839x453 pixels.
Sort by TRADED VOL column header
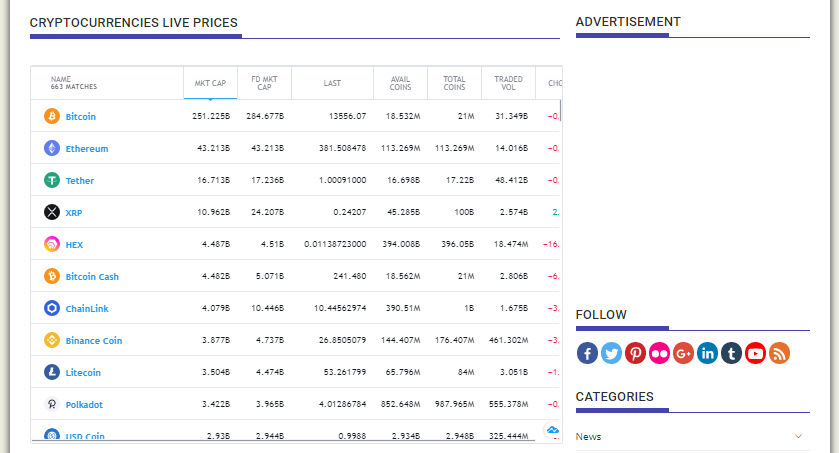tap(508, 84)
